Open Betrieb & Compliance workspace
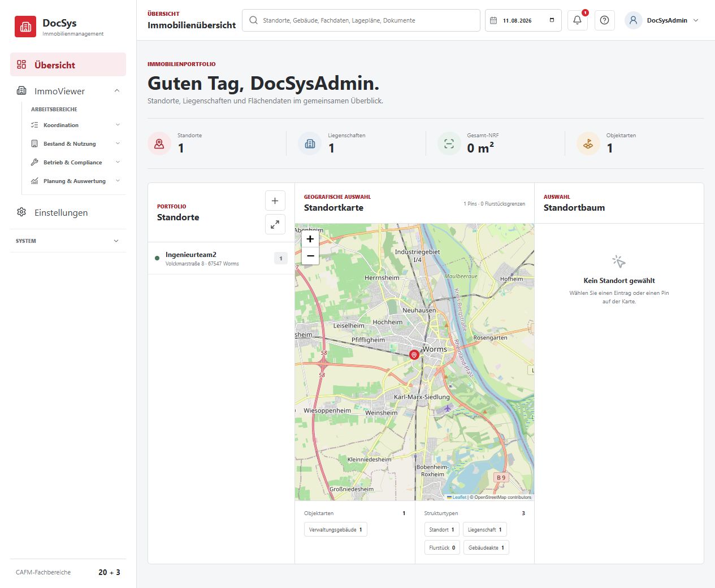The width and height of the screenshot is (715, 588). pyautogui.click(x=76, y=162)
